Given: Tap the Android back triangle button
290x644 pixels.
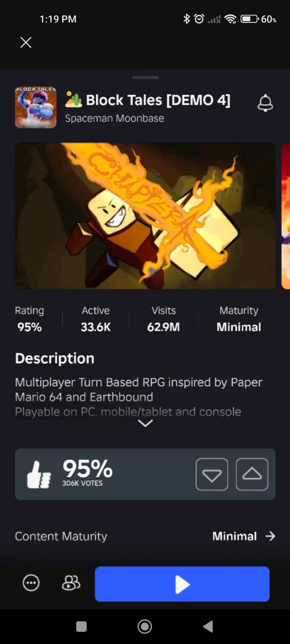Looking at the screenshot, I should 208,627.
